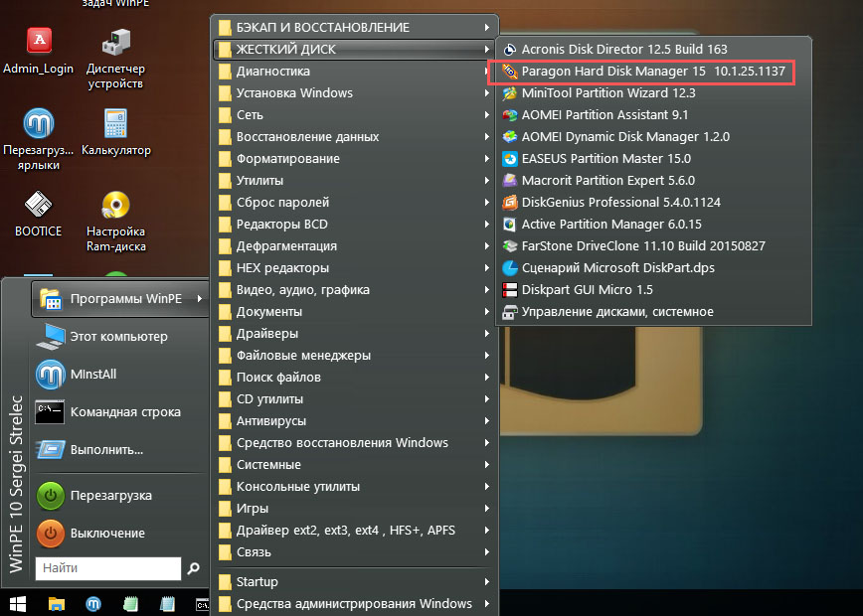Viewport: 863px width, 616px height.
Task: Open system disk management (Управление дисками) icon
Action: pos(510,312)
